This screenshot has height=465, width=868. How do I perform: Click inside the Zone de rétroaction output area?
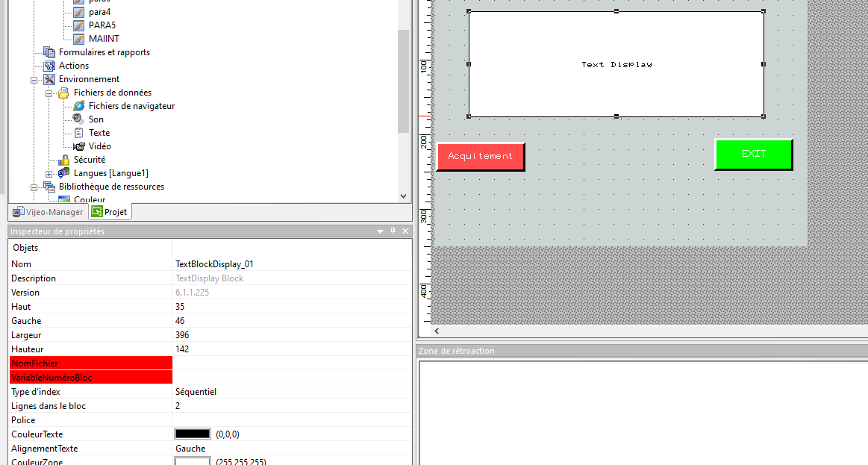coord(644,413)
